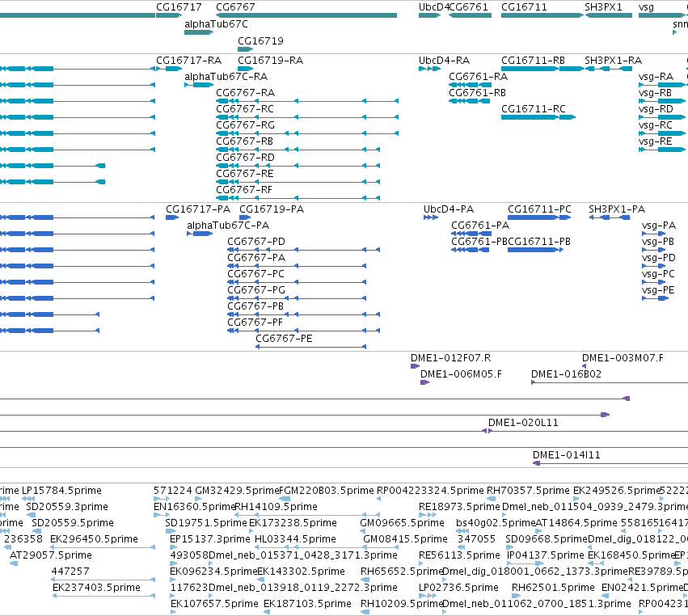688x616 pixels.
Task: Click the EST label 447257
Action: (x=70, y=572)
